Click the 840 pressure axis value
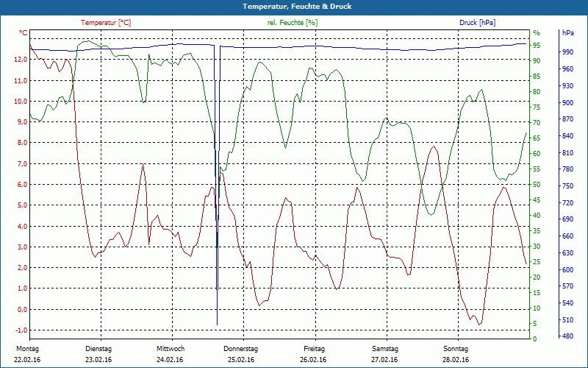The image size is (588, 368). click(568, 135)
